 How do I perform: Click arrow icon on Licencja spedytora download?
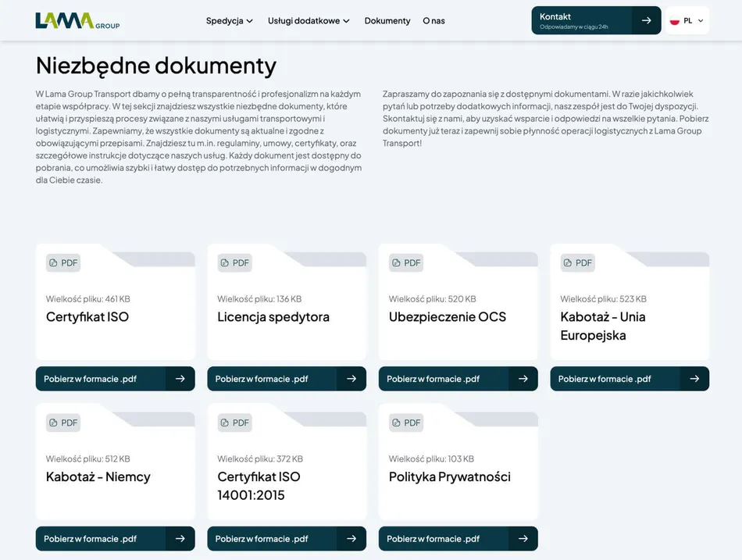351,379
